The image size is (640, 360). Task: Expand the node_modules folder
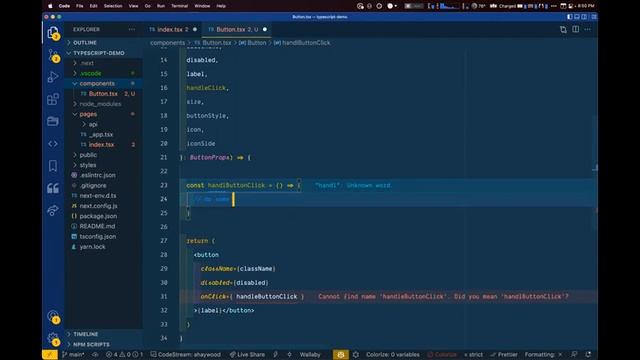coord(100,104)
